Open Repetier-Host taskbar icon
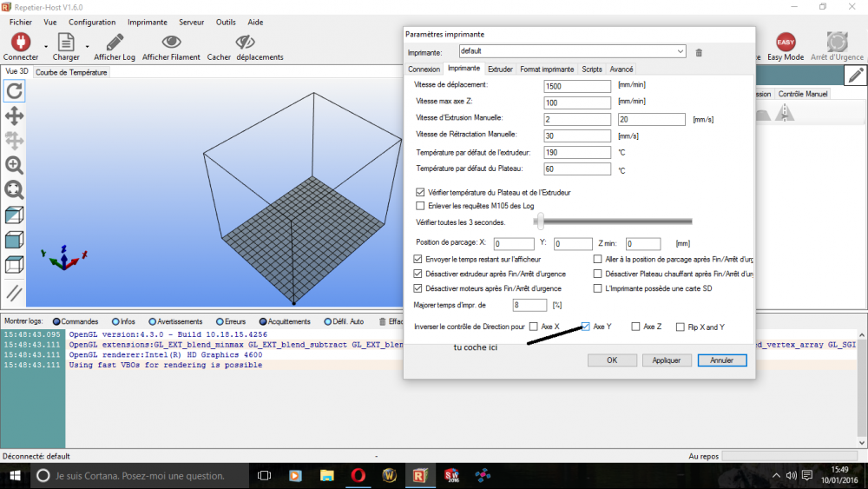This screenshot has height=489, width=868. pos(420,476)
